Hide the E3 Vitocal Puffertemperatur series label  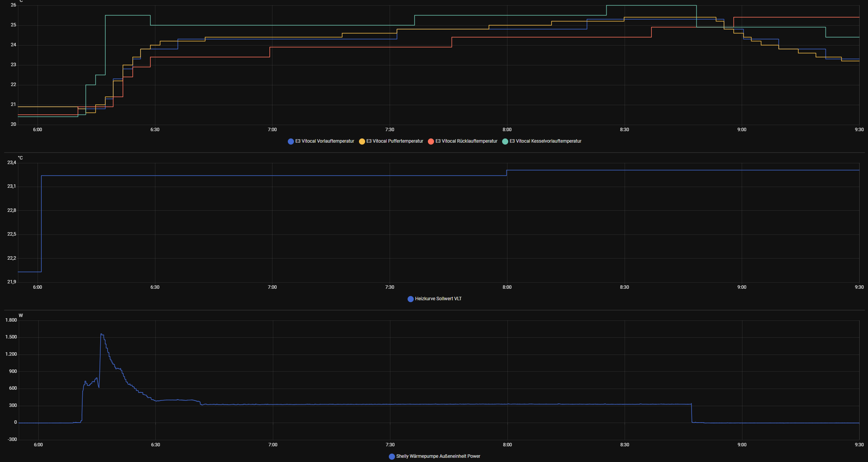[395, 141]
